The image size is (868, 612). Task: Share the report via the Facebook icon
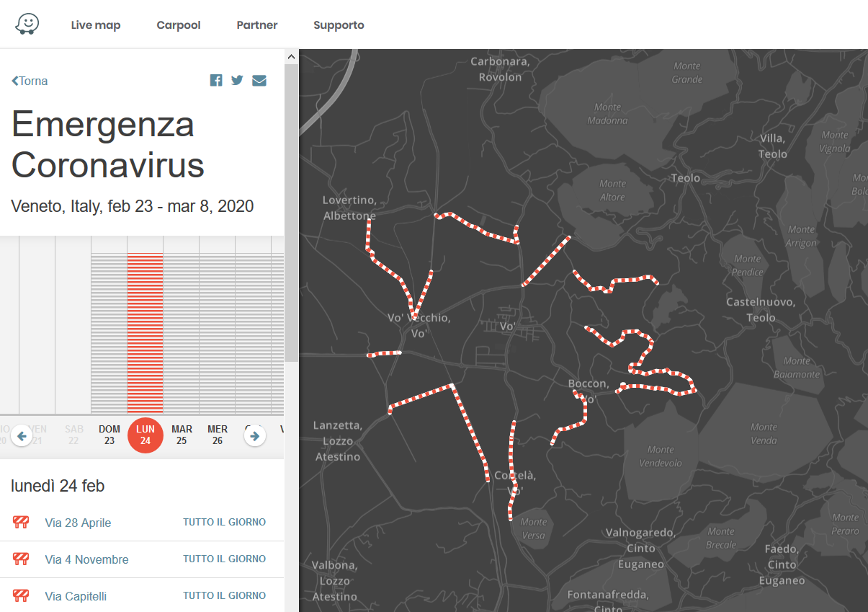(x=216, y=80)
